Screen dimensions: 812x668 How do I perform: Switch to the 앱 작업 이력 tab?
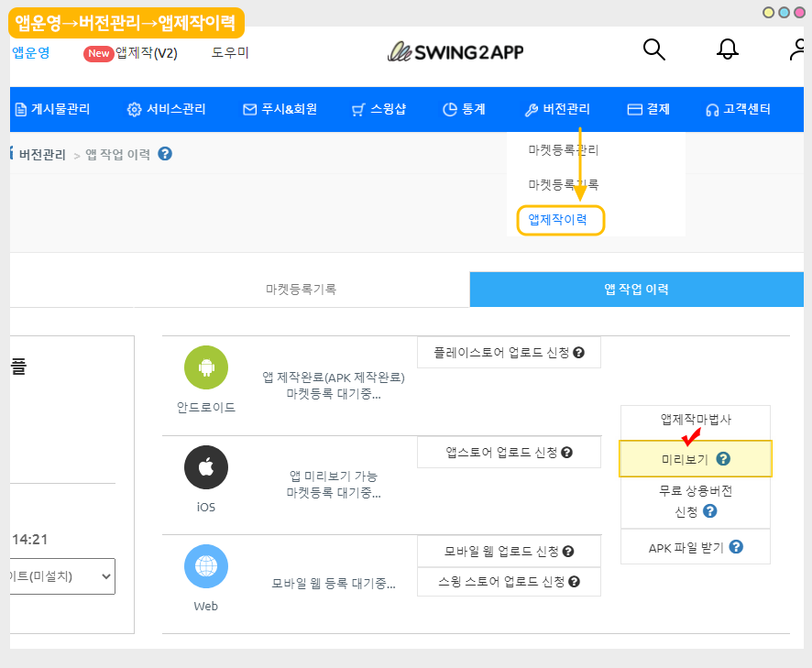tap(636, 289)
